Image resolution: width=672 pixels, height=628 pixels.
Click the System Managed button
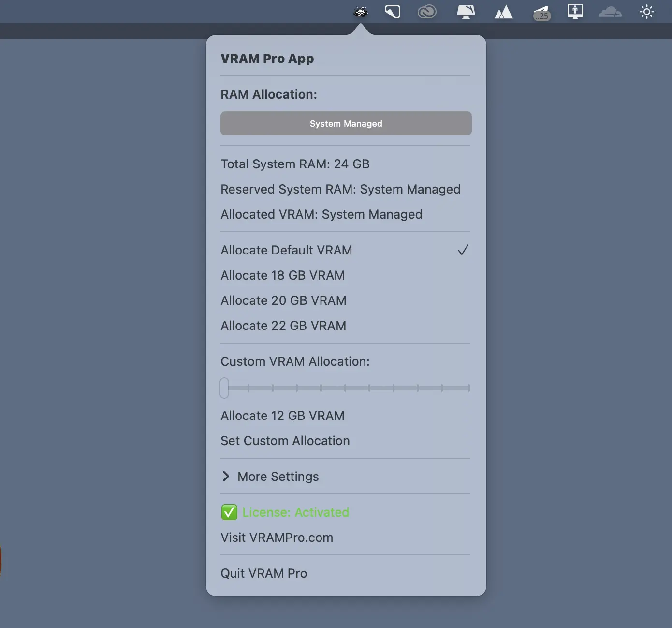pos(346,123)
